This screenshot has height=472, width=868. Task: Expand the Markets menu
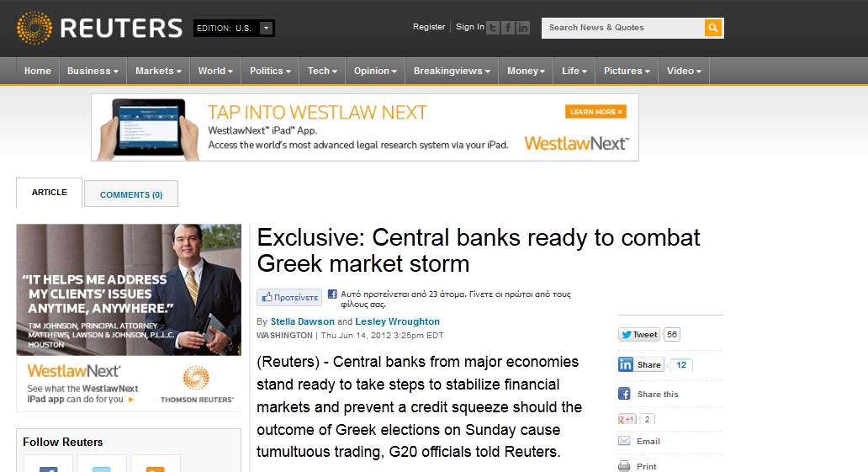pyautogui.click(x=158, y=71)
